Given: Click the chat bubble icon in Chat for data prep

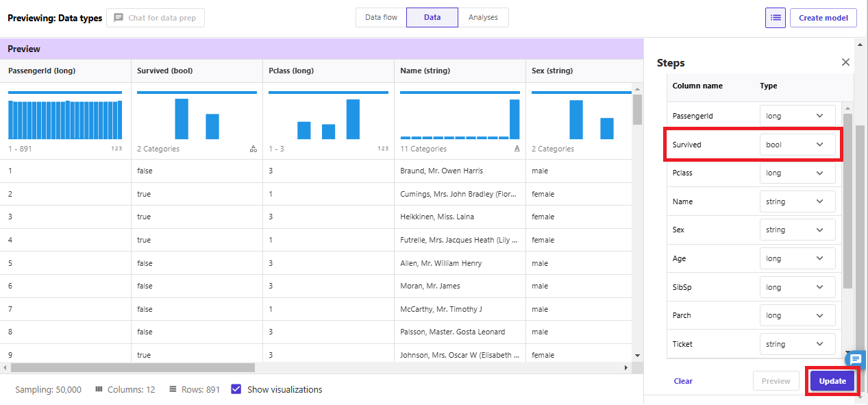Looking at the screenshot, I should [119, 18].
